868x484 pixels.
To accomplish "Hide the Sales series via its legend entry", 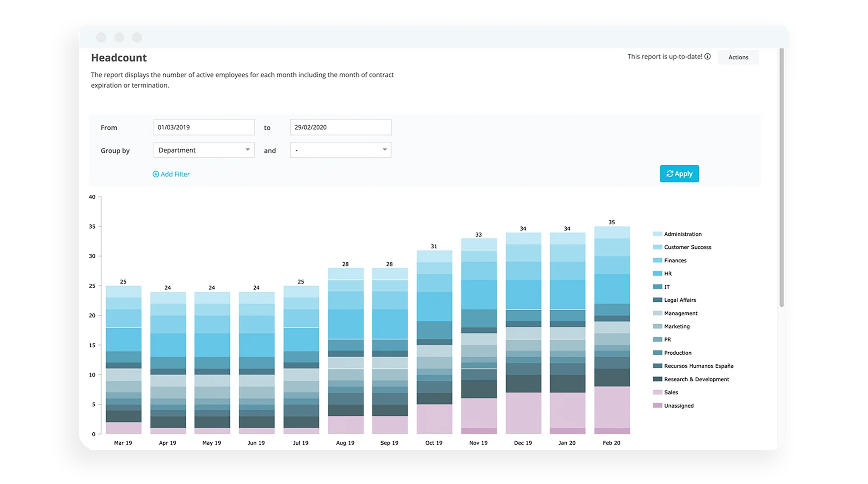I will point(670,392).
